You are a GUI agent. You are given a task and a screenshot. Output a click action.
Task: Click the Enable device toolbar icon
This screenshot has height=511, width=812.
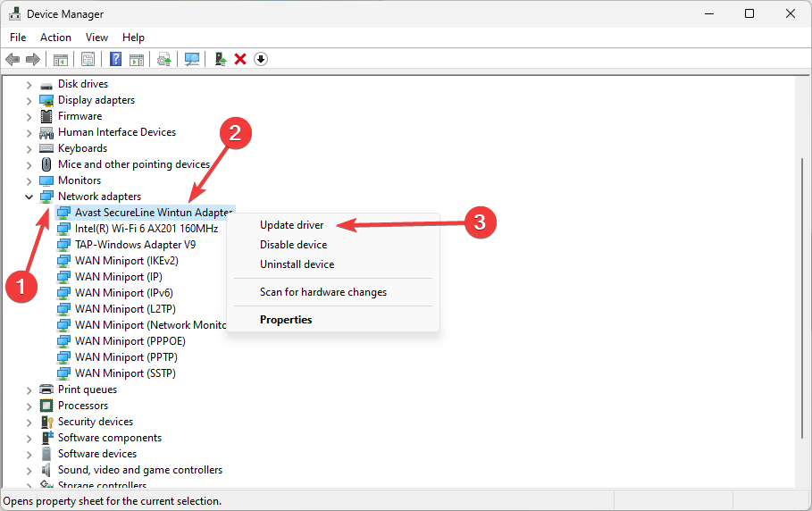(x=221, y=59)
